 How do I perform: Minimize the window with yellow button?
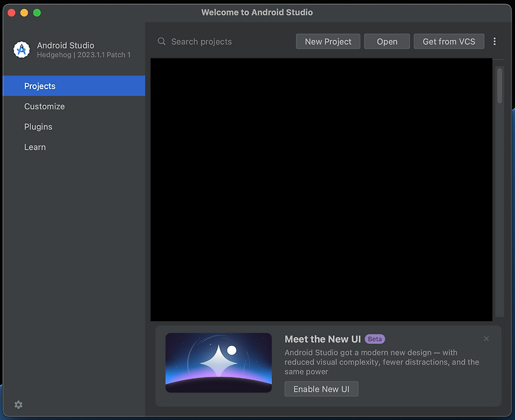click(24, 13)
